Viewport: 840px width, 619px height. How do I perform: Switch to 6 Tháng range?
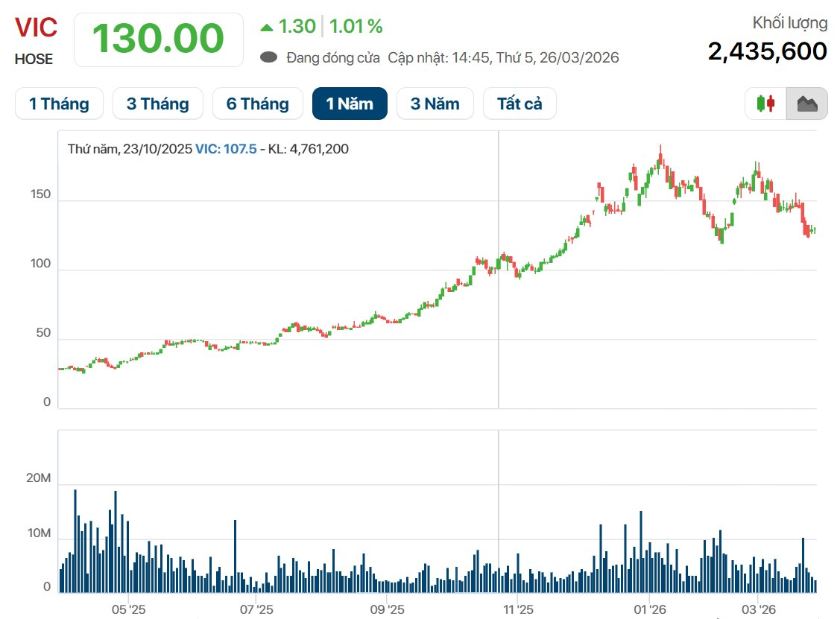point(258,104)
